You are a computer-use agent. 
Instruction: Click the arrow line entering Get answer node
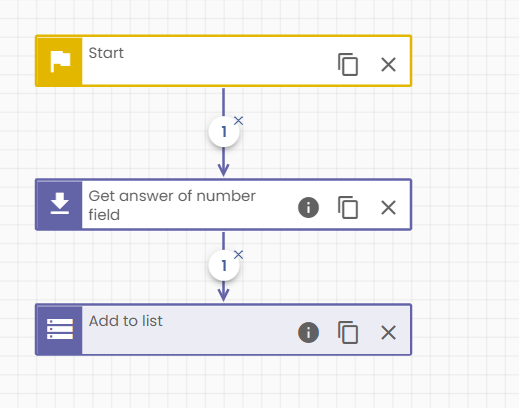coord(223,163)
